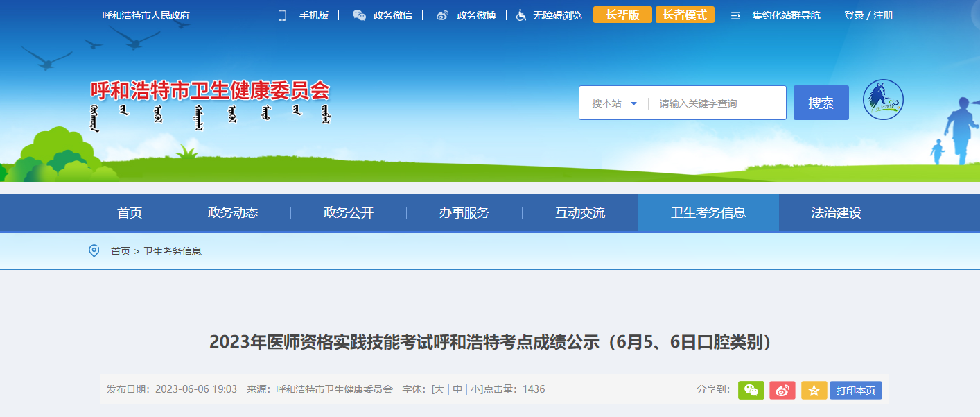Focus the keyword search input field
980x417 pixels.
click(718, 103)
